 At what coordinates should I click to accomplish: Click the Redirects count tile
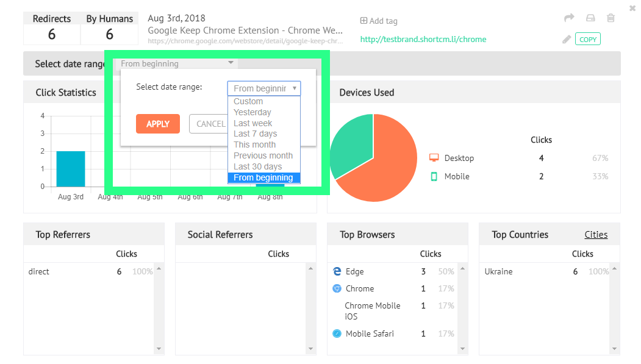(52, 28)
